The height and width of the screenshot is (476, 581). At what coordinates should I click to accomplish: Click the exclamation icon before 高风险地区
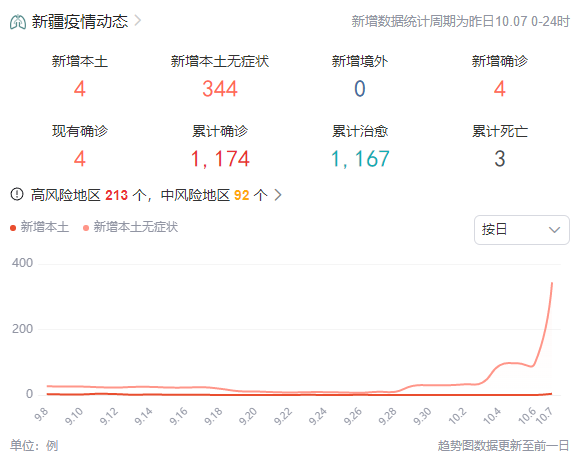pos(17,194)
